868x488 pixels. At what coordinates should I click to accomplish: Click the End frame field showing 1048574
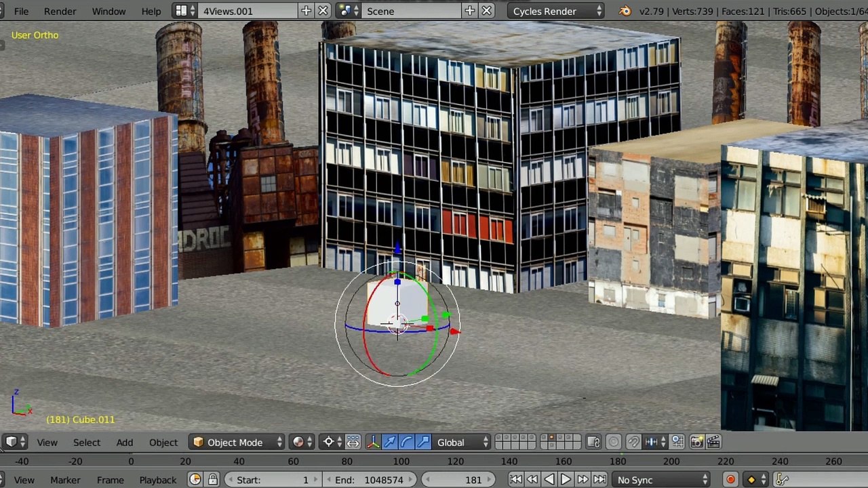(370, 480)
